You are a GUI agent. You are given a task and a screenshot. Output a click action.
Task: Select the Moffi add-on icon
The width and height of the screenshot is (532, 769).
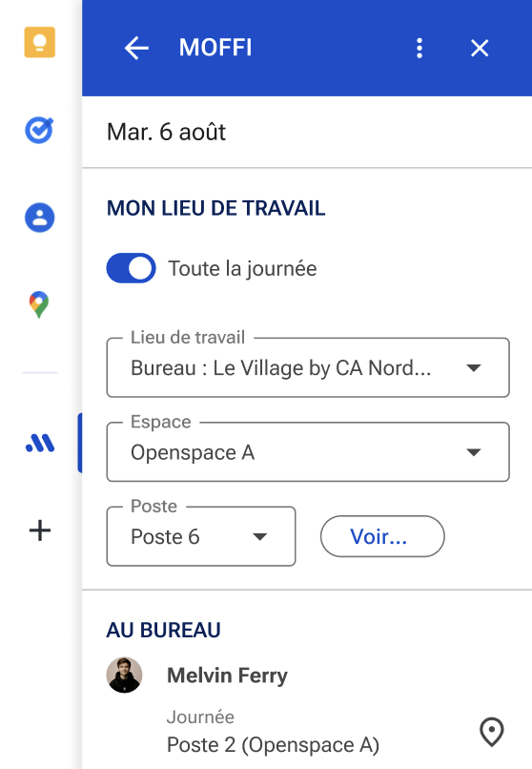40,444
